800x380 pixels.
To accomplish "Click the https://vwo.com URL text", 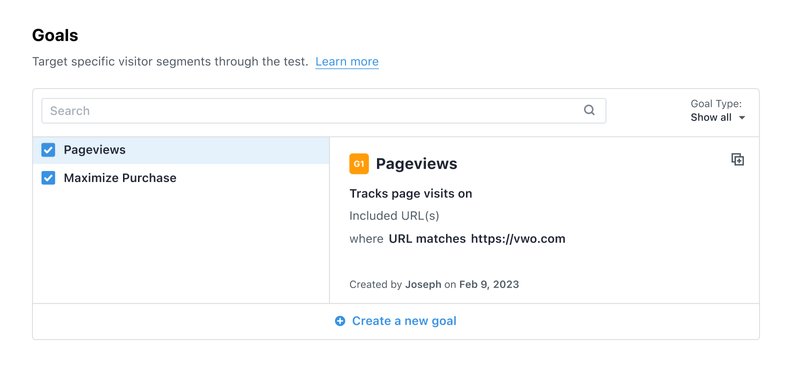I will pyautogui.click(x=518, y=239).
